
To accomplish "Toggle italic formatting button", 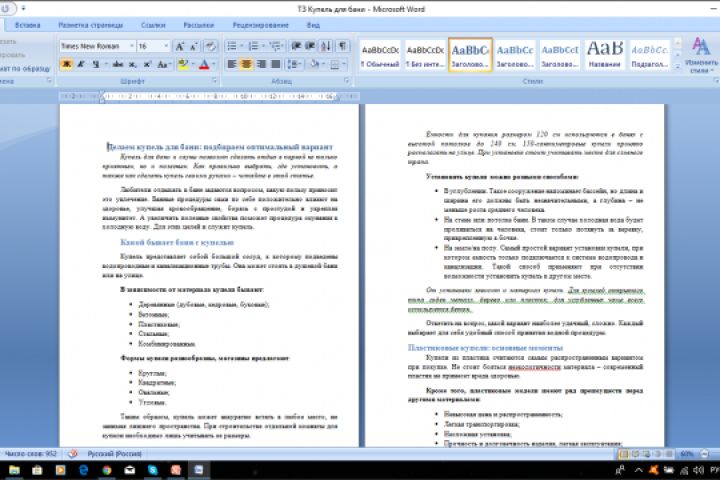I will point(81,64).
